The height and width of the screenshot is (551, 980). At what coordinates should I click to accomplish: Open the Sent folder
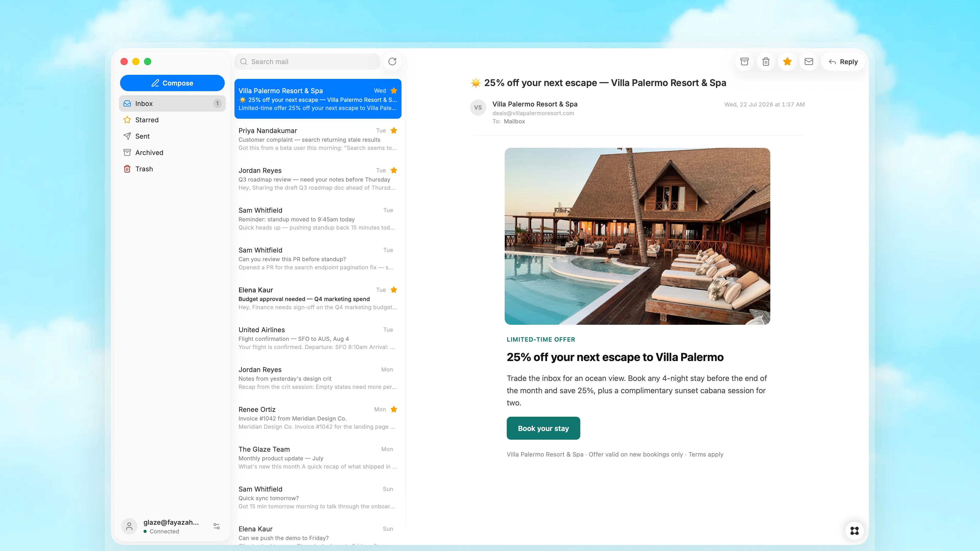[x=172, y=136]
